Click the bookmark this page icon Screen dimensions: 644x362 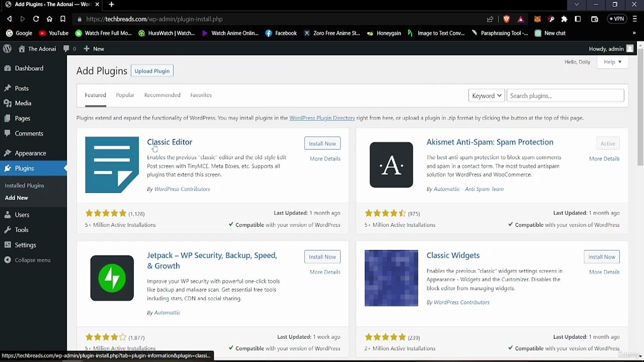pos(63,19)
